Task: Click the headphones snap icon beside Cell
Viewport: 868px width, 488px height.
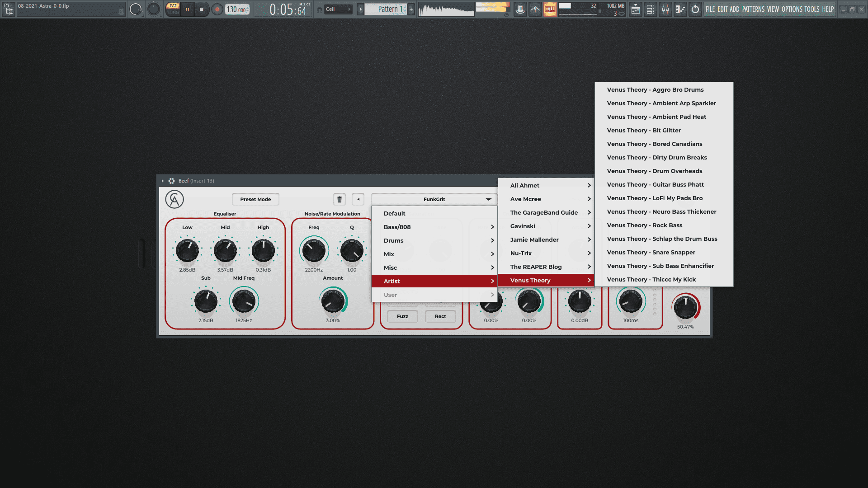Action: point(320,9)
